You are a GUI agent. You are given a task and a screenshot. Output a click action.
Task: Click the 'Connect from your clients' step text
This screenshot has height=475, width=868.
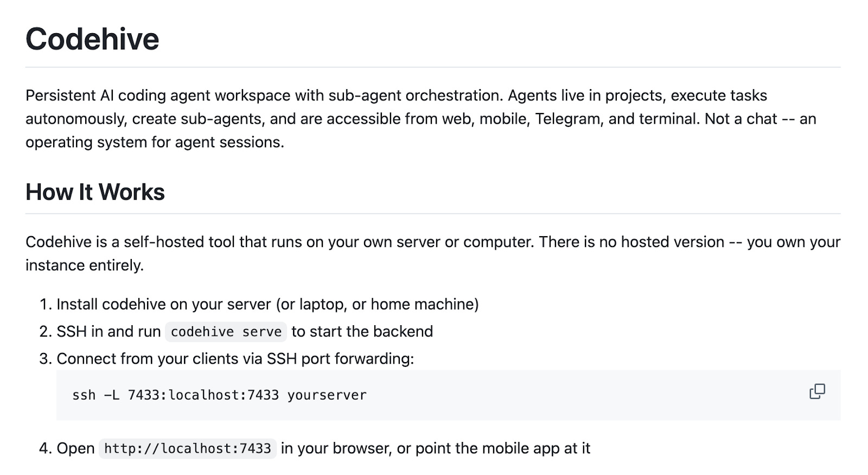point(235,359)
